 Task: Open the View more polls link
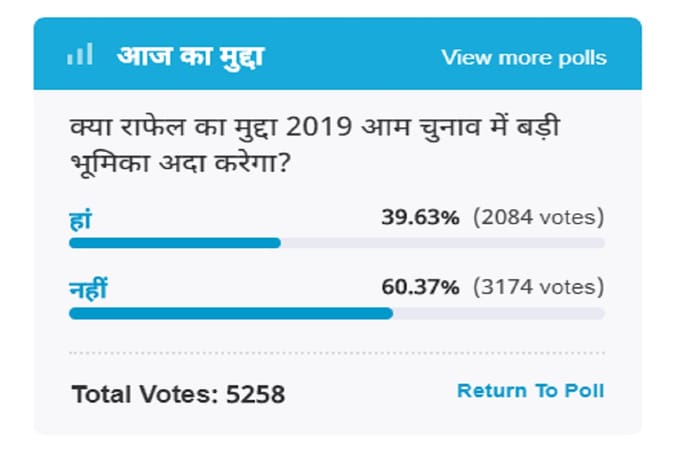coord(523,57)
